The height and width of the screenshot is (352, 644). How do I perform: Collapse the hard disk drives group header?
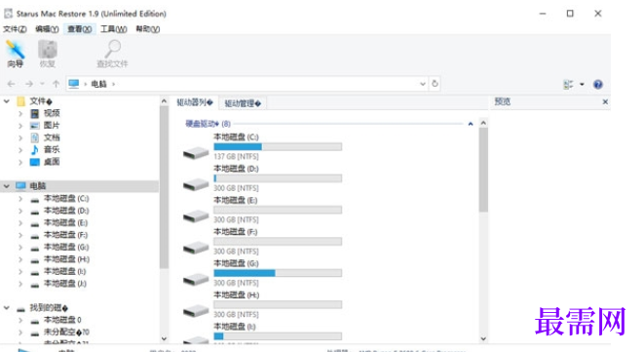[471, 124]
